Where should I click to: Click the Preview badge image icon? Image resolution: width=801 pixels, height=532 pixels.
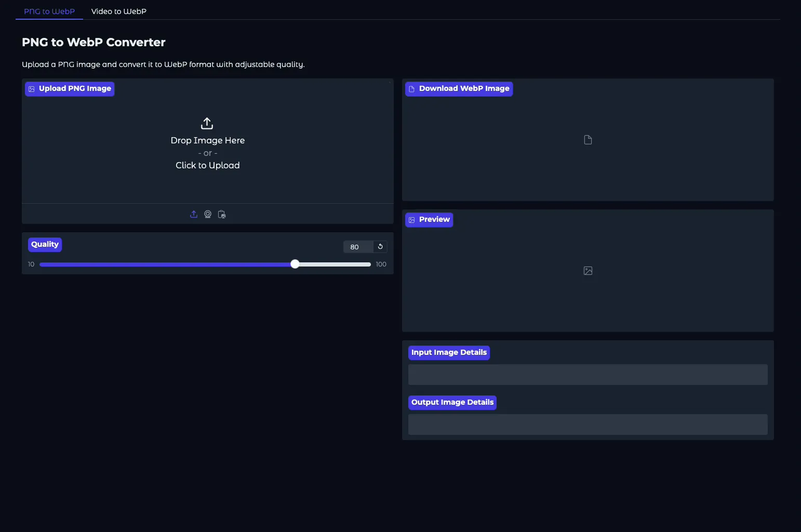pos(411,219)
